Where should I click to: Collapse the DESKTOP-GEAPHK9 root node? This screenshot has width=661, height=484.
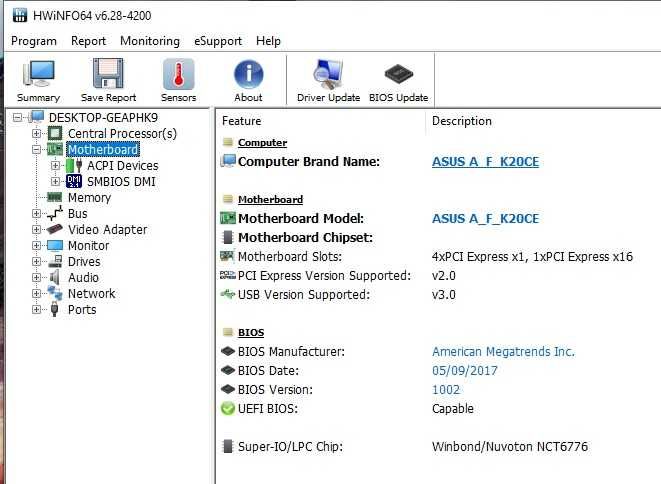pyautogui.click(x=17, y=117)
